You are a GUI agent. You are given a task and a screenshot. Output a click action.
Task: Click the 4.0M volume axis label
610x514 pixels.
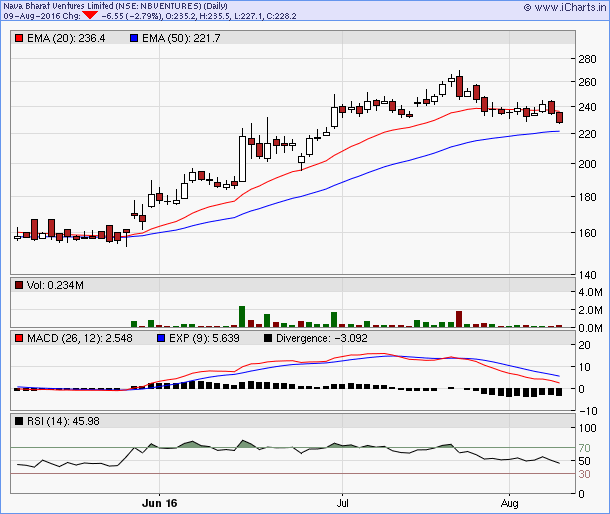pos(590,292)
